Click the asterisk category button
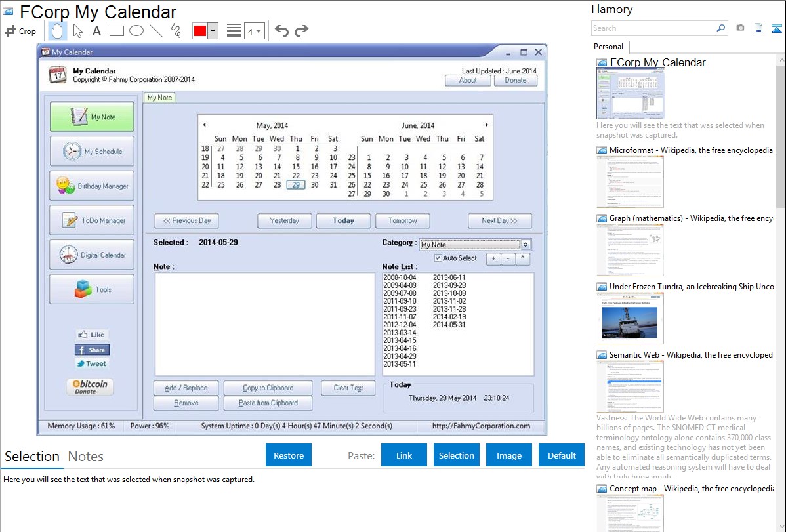Image resolution: width=786 pixels, height=532 pixels. (x=522, y=258)
